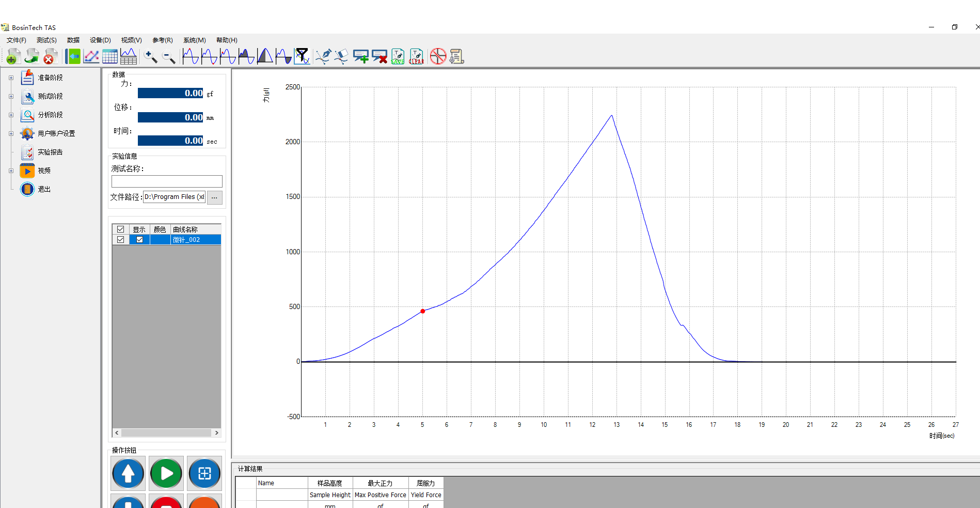Click the blue square target operation button

tap(204, 473)
